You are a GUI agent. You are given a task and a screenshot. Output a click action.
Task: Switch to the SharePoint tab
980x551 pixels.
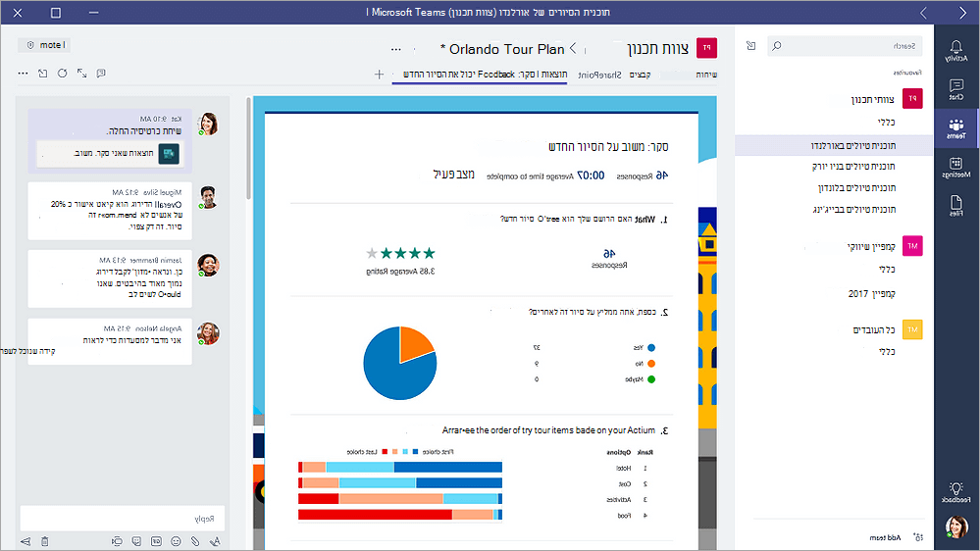599,75
